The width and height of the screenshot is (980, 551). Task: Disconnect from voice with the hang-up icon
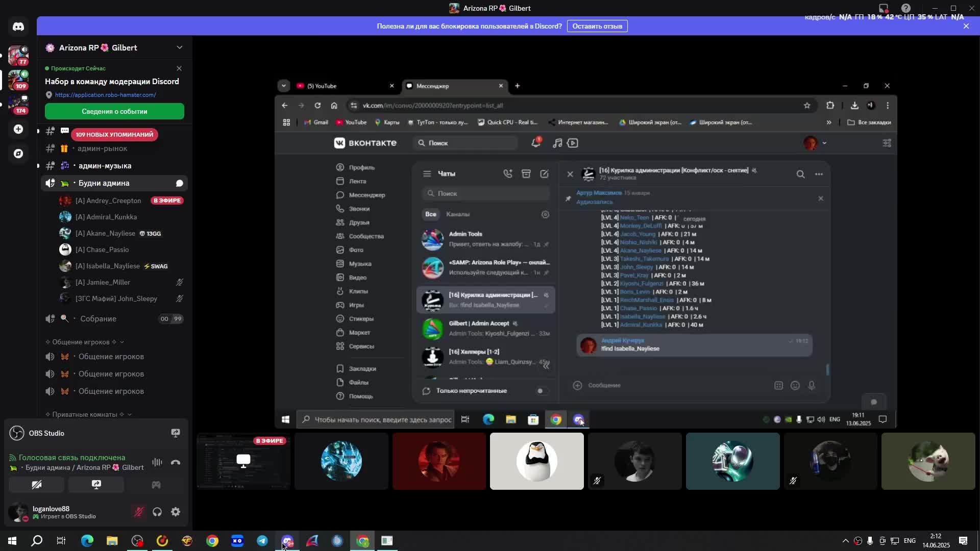pyautogui.click(x=176, y=463)
